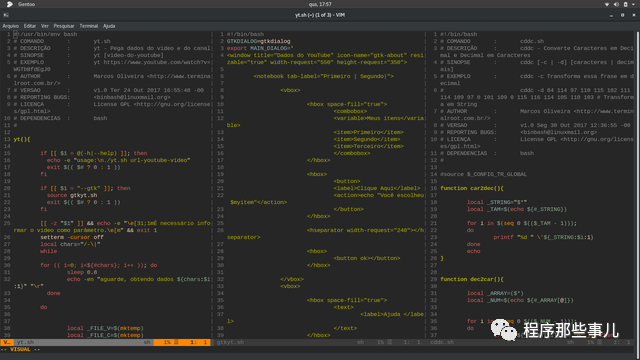
Task: Click 'source gtkyt.sh' line
Action: pyautogui.click(x=72, y=195)
